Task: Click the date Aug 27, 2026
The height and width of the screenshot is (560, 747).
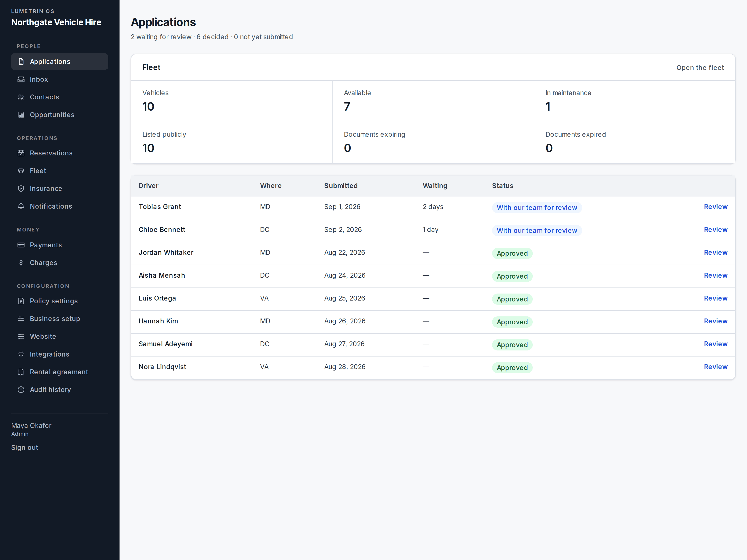Action: point(344,344)
